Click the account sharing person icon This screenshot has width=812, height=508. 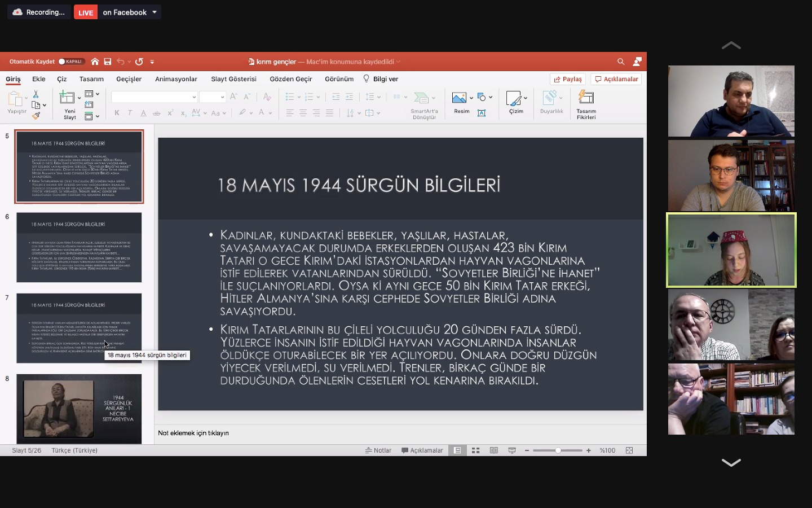[637, 62]
